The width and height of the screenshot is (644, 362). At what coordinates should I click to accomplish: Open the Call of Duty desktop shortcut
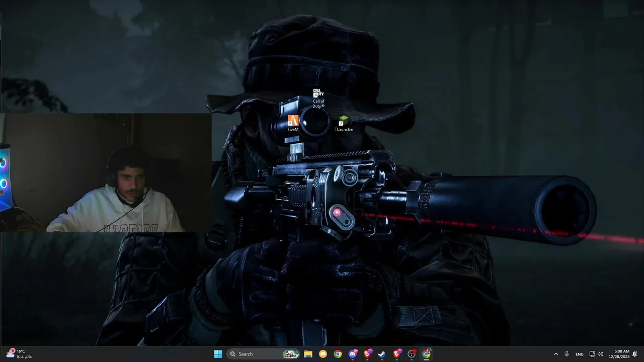click(x=318, y=98)
